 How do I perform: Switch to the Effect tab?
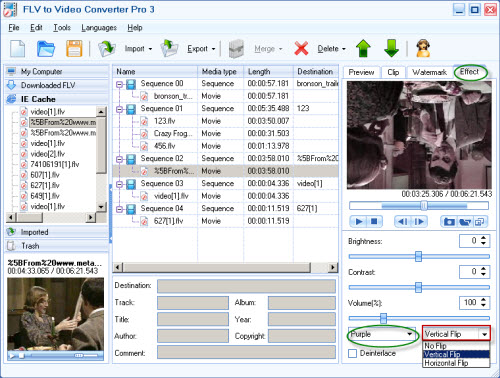pyautogui.click(x=469, y=72)
